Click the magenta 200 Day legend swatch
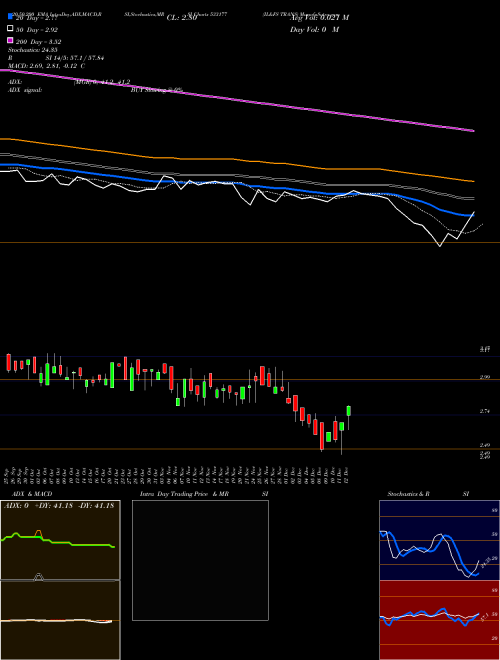 [11, 40]
